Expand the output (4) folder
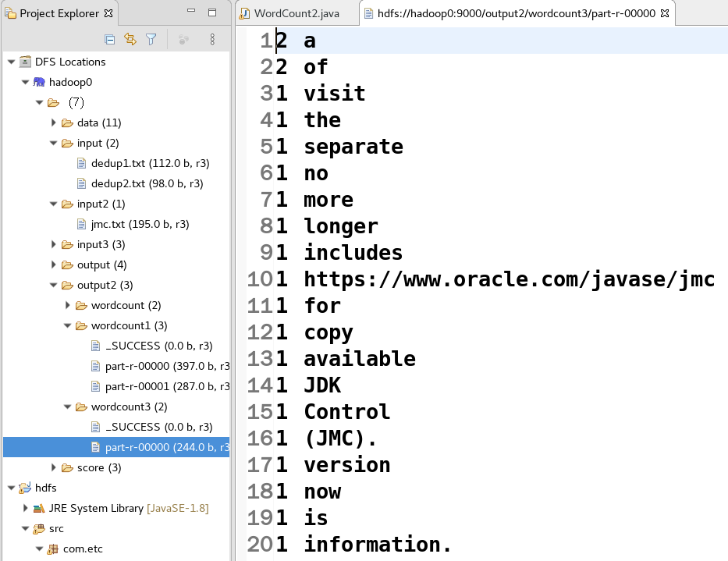The height and width of the screenshot is (561, 728). 53,265
